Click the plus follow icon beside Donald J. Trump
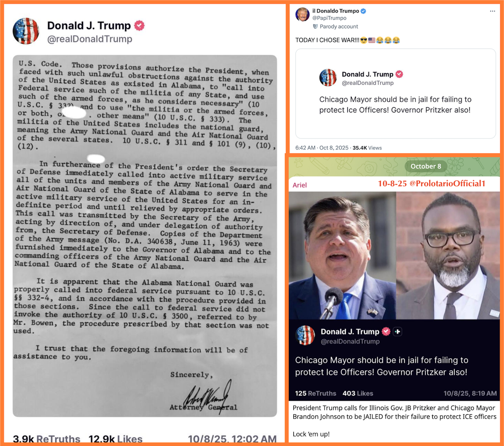Viewport: 504px width, 446px height. [x=398, y=331]
